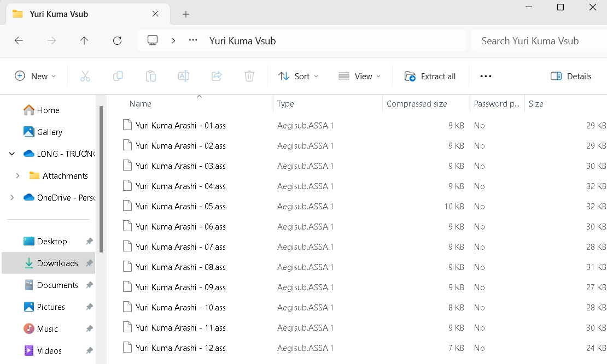Image resolution: width=607 pixels, height=364 pixels.
Task: Expand the address bar path chevron
Action: click(x=173, y=40)
